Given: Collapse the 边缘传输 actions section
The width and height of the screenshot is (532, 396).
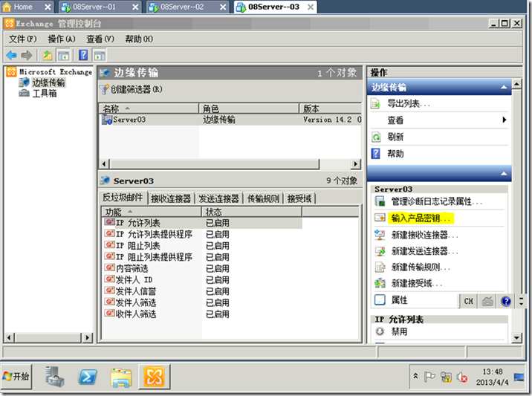Looking at the screenshot, I should [504, 87].
